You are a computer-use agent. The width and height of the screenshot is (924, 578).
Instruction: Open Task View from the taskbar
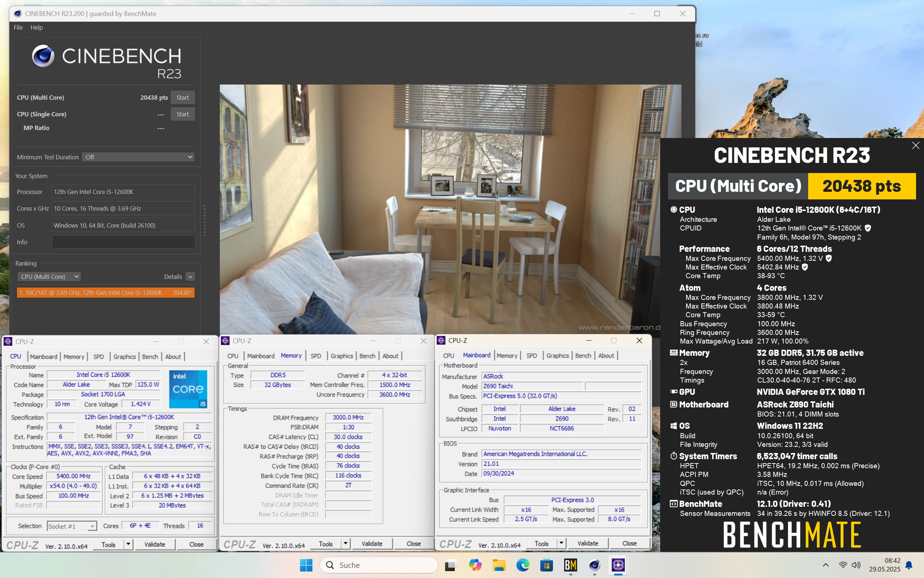tap(451, 565)
